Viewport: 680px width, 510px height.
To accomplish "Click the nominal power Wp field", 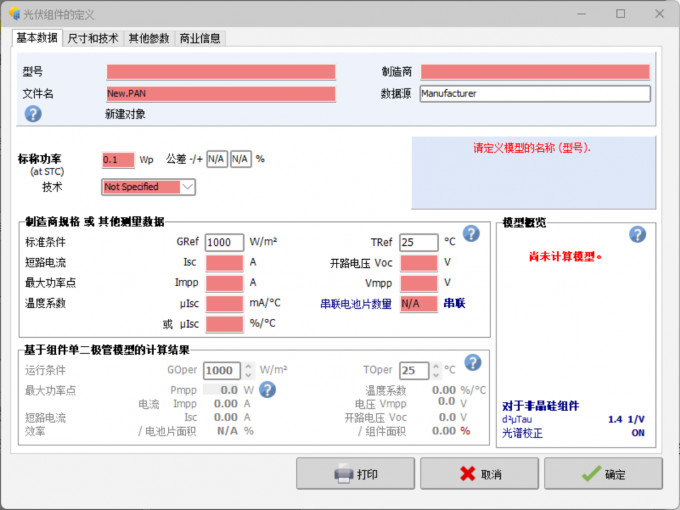I will coord(118,160).
